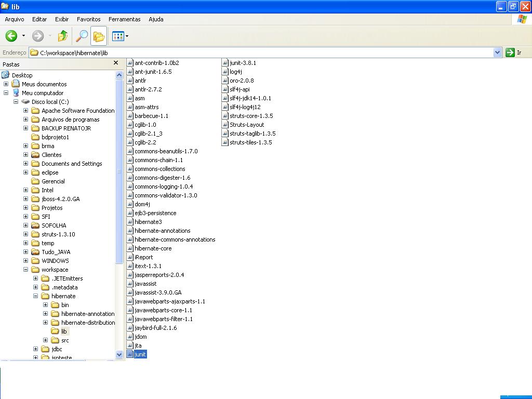Open the Exibir menu
This screenshot has height=399, width=532.
(x=62, y=19)
